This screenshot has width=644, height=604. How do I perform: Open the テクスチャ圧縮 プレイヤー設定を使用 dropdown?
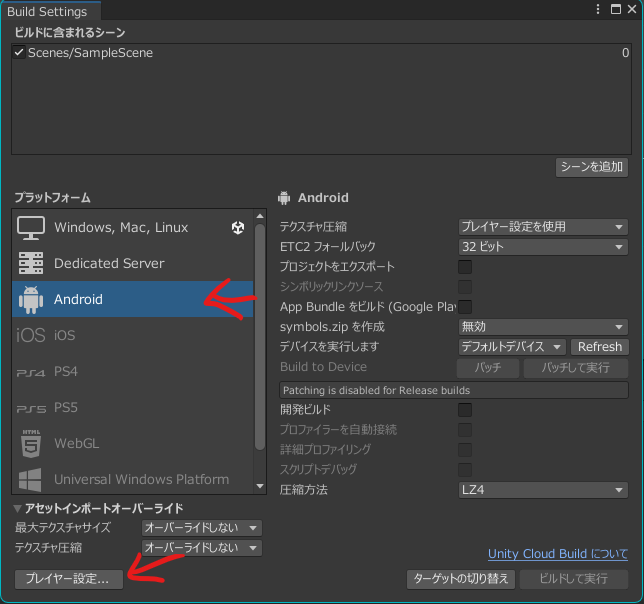(543, 227)
